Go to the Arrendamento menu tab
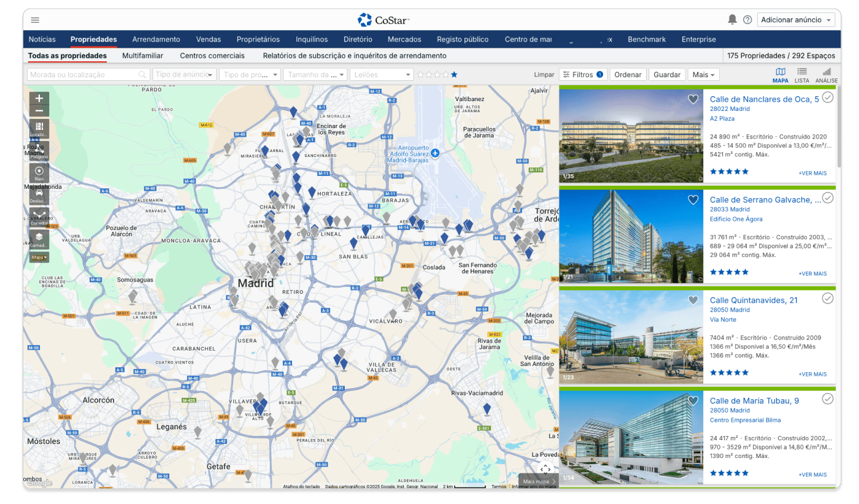This screenshot has width=859, height=504. click(x=156, y=39)
